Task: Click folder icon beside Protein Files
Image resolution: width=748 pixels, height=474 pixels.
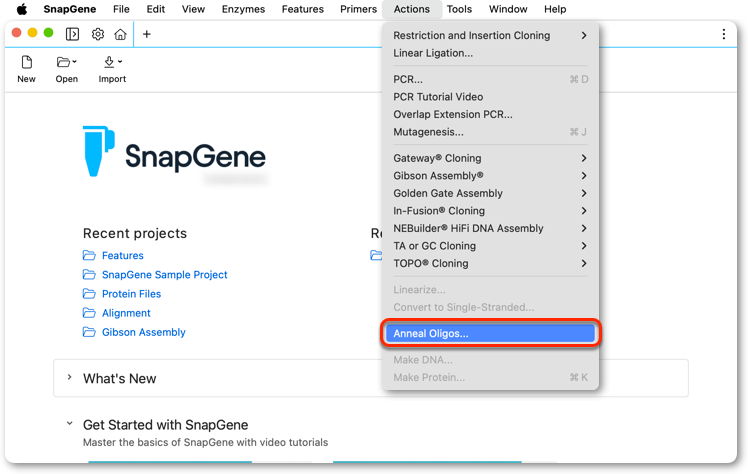Action: (89, 294)
